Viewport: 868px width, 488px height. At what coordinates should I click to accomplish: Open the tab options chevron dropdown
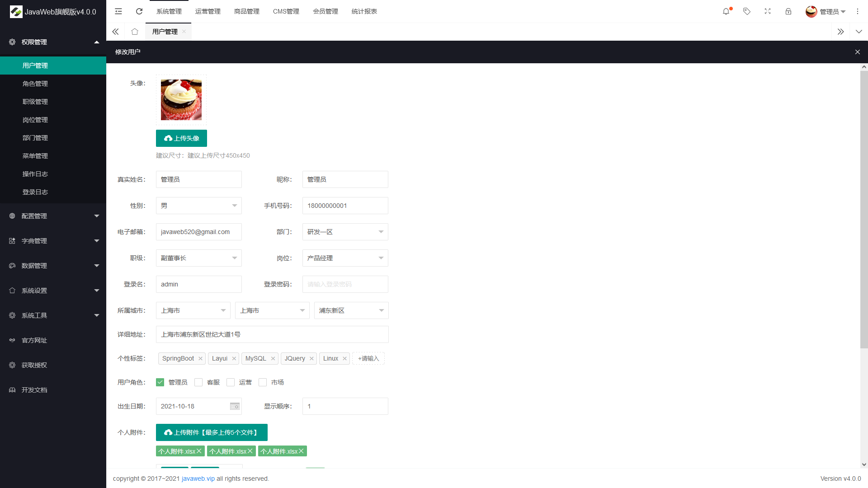click(859, 32)
